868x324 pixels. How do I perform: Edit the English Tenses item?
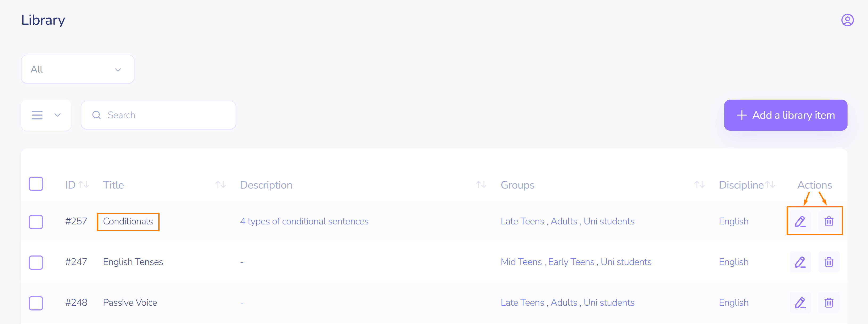pyautogui.click(x=800, y=262)
